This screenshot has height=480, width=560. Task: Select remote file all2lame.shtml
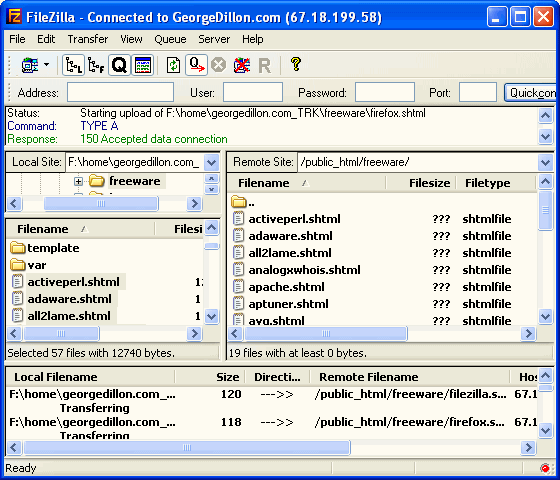click(290, 253)
